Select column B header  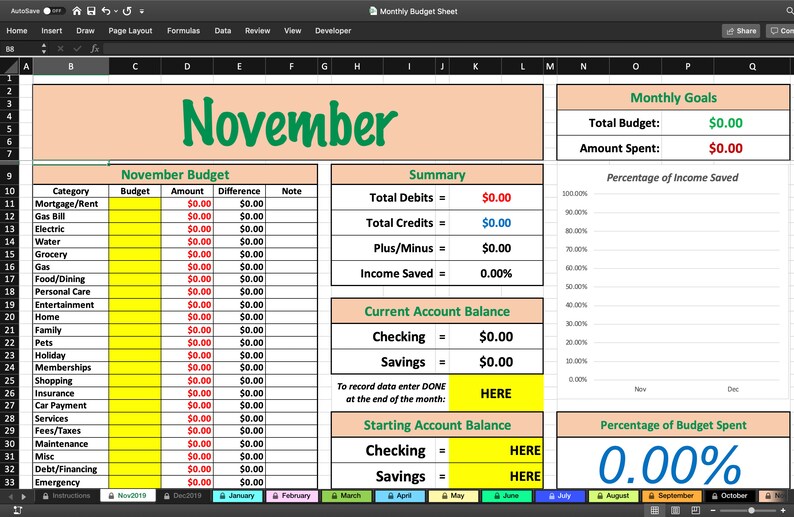click(x=71, y=66)
